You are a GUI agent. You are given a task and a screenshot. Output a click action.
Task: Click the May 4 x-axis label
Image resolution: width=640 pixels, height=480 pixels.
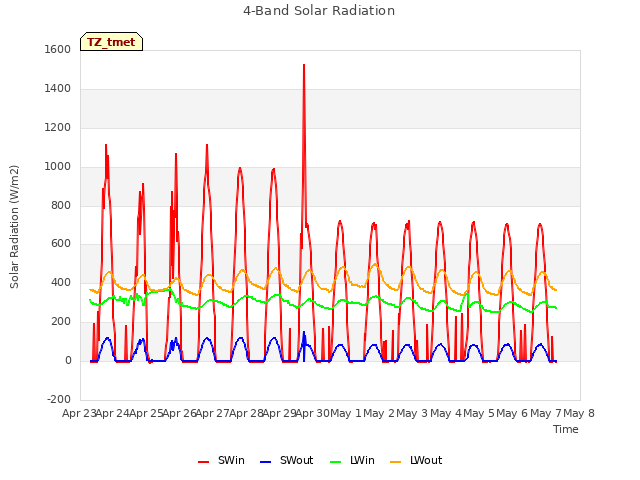pyautogui.click(x=446, y=413)
